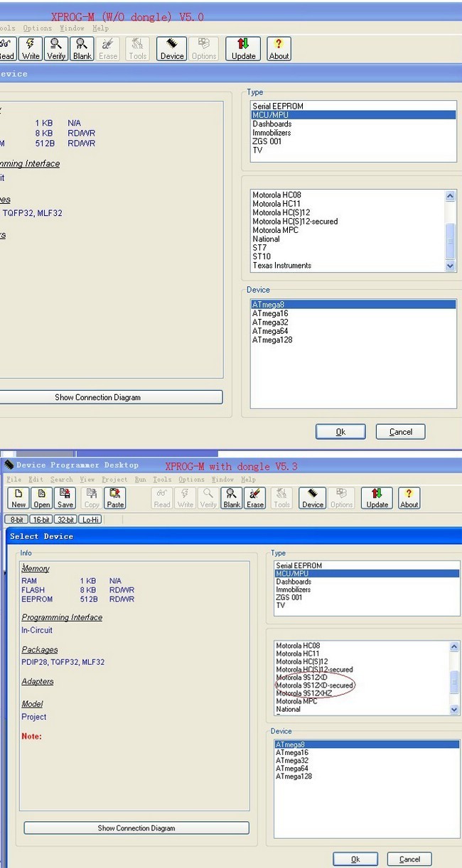The image size is (462, 868).
Task: Select Motorola MPC in V5.3 list
Action: click(x=362, y=701)
